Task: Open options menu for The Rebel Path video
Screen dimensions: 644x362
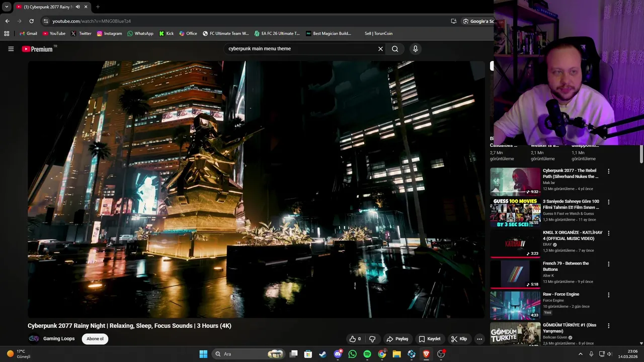Action: [x=608, y=171]
